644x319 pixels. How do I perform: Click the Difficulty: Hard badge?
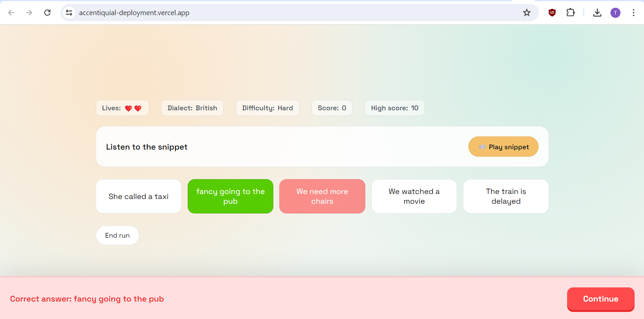[268, 108]
